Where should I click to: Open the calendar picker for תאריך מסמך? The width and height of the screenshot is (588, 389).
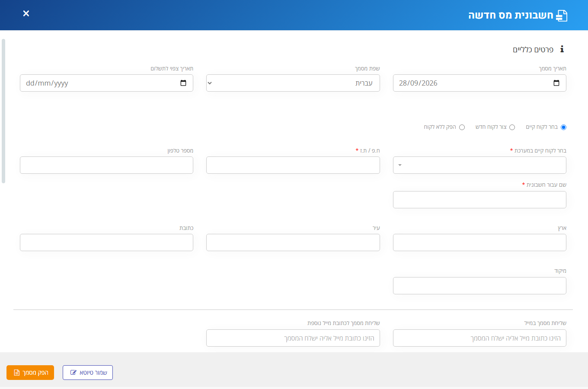click(556, 83)
